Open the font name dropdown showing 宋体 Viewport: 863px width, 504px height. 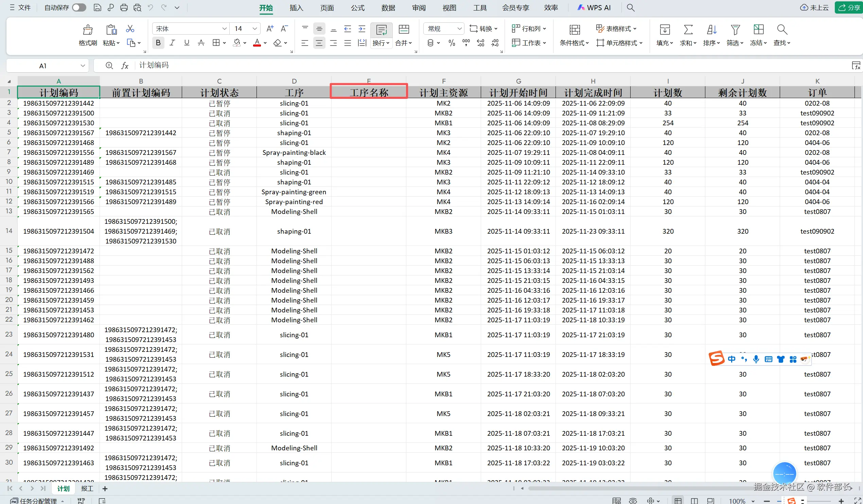click(x=224, y=29)
